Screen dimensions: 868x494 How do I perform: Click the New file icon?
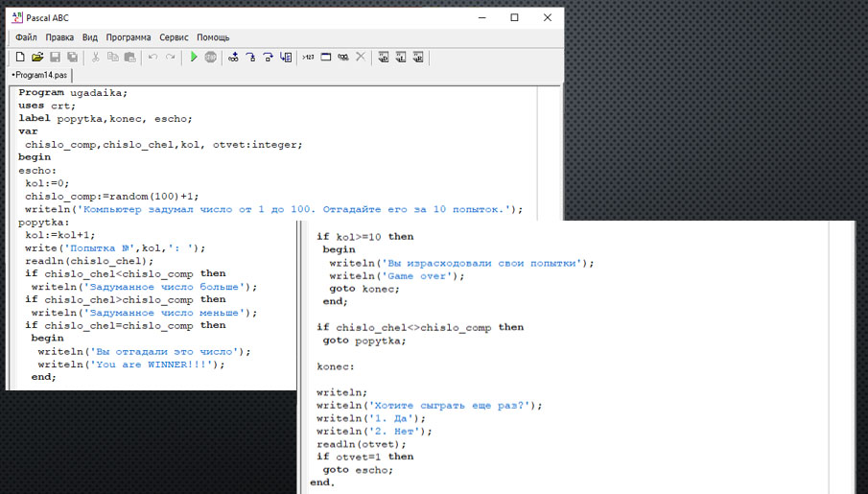pos(20,58)
